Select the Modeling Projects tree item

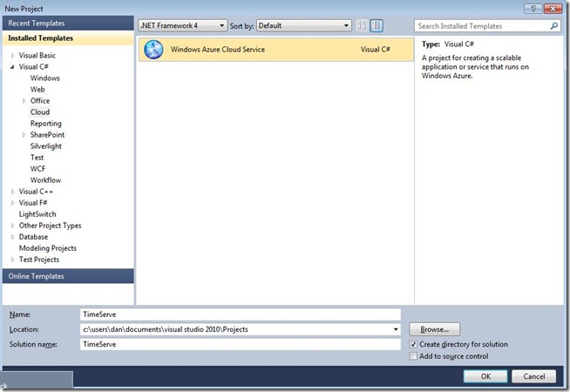pos(48,248)
